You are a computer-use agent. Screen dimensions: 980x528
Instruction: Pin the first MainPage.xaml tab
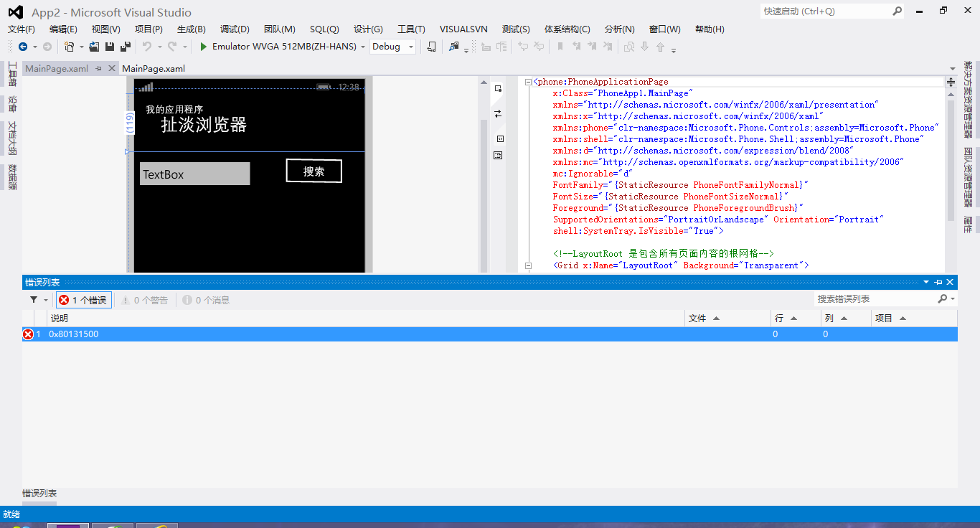(x=99, y=68)
